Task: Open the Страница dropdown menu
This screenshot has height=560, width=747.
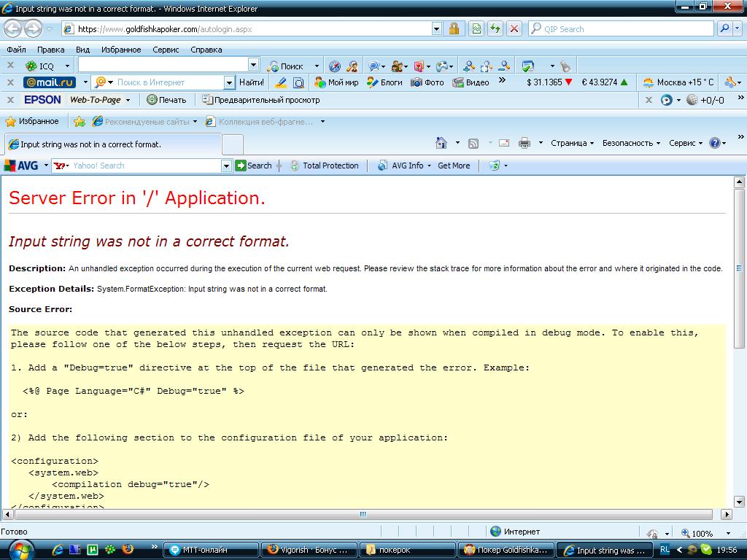Action: [572, 143]
